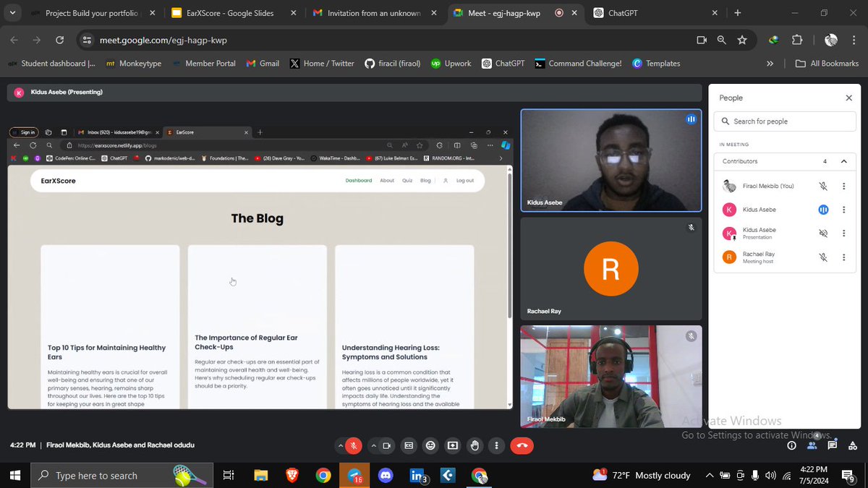The image size is (868, 488).
Task: Click the Search for people field
Action: 785,121
